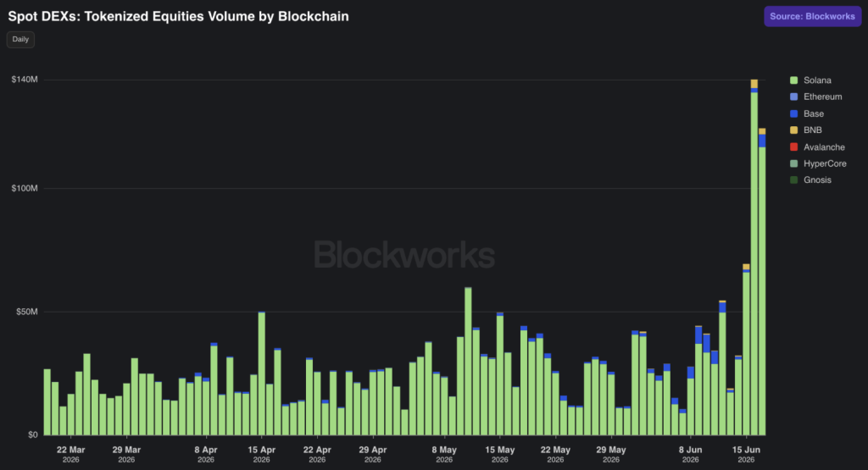Click the 8 Jun 2026 x-axis label
The height and width of the screenshot is (470, 868).
[690, 454]
